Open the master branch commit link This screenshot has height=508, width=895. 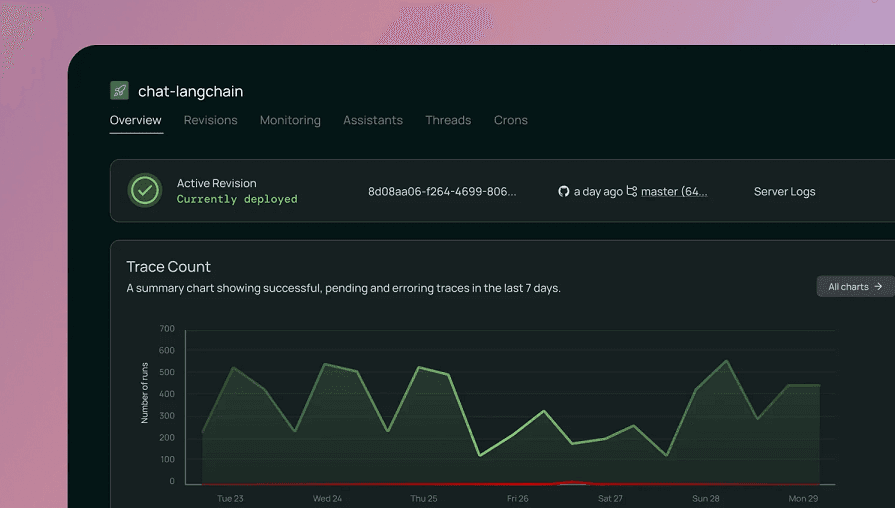(x=674, y=191)
